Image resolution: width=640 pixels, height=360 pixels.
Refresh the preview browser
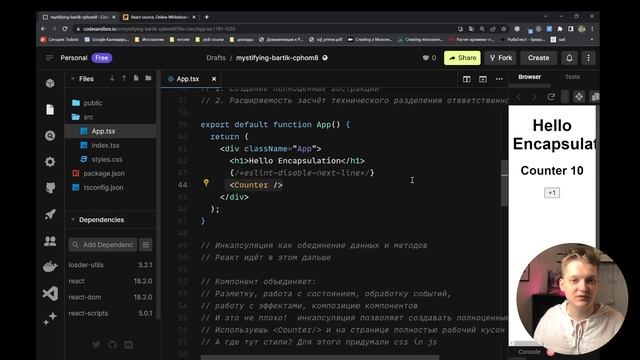[x=551, y=97]
